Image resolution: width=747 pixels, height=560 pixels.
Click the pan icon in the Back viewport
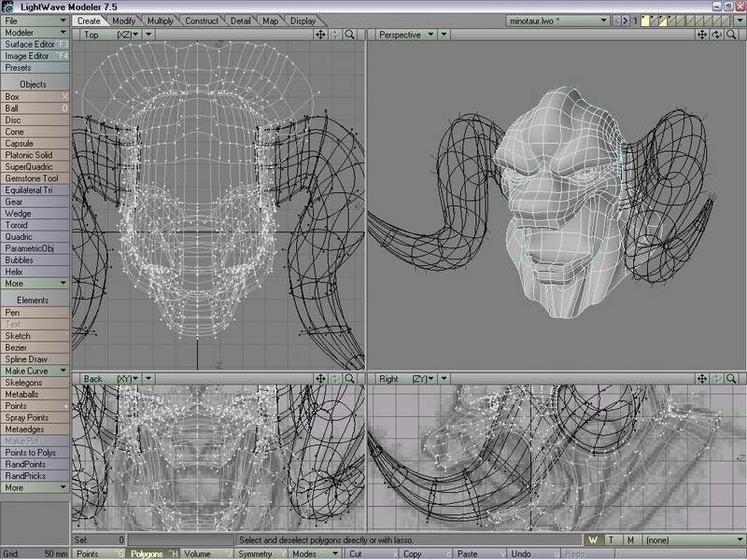[320, 379]
